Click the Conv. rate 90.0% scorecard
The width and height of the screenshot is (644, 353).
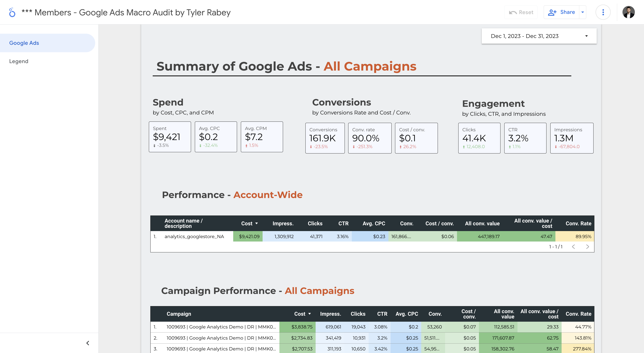[370, 138]
